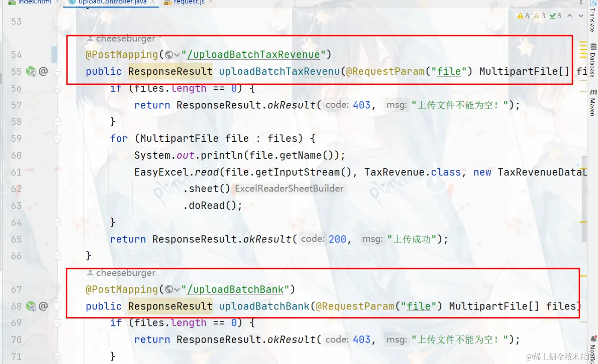
Task: Click the Spring endpoint gutter icon on line 55
Action: pyautogui.click(x=31, y=71)
